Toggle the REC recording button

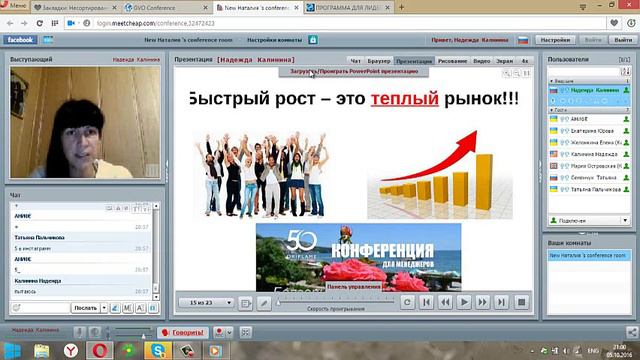coord(219,332)
